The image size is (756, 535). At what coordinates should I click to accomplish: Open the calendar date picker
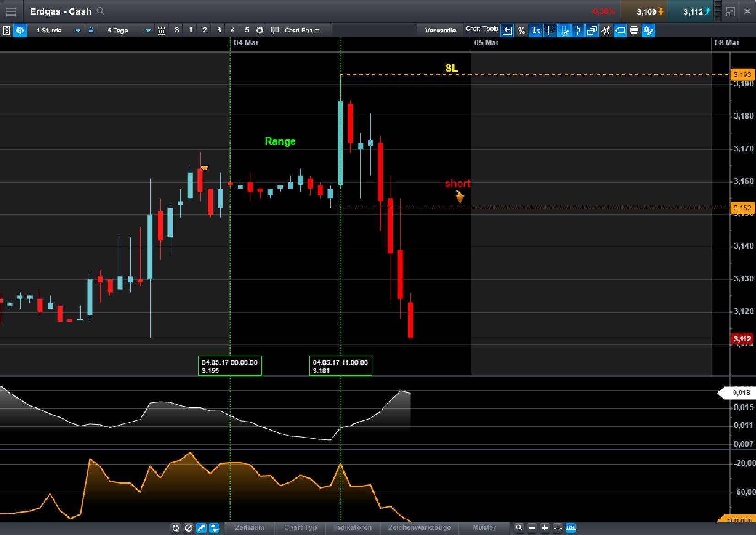point(161,31)
